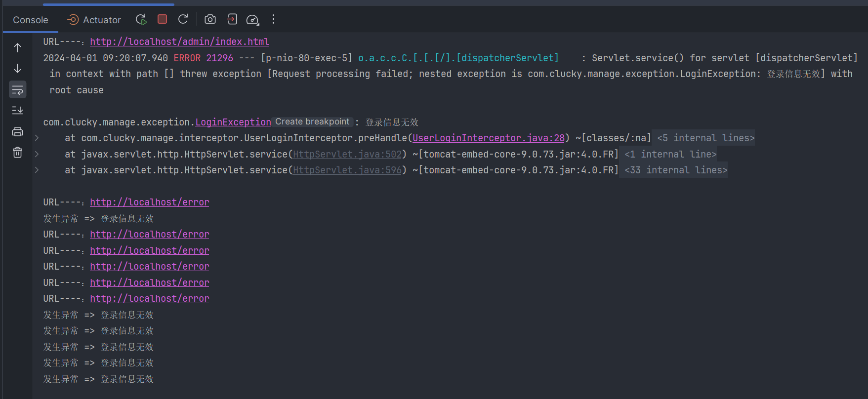Toggle Soft-Wrap in console
The image size is (868, 399).
point(17,90)
